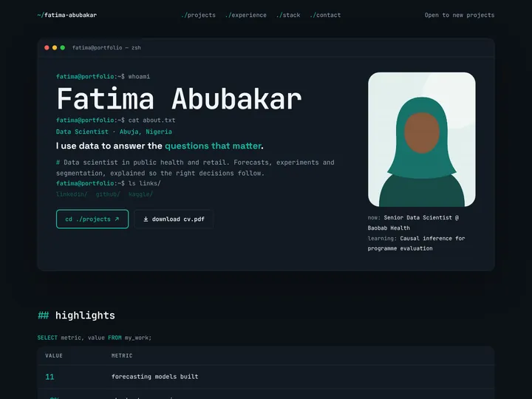Click the profile avatar illustration
The width and height of the screenshot is (532, 399).
(x=422, y=139)
